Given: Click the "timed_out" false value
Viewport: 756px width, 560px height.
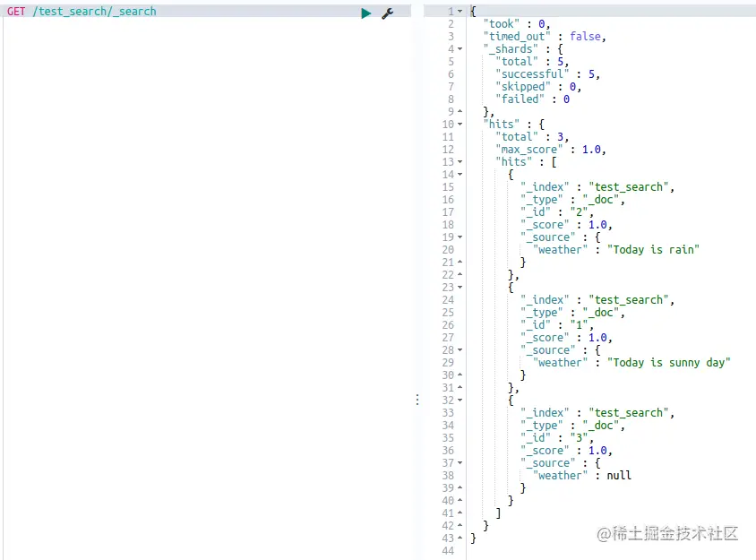Looking at the screenshot, I should click(x=585, y=36).
